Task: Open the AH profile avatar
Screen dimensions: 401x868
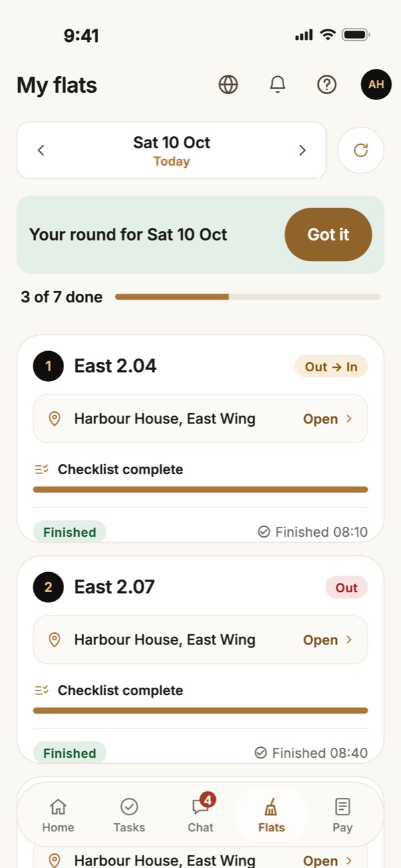Action: point(376,85)
